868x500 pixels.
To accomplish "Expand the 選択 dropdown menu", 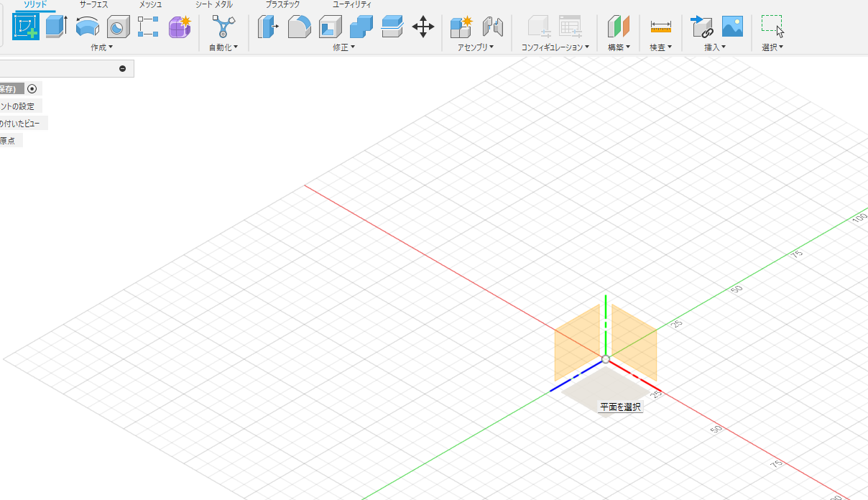I will 772,47.
